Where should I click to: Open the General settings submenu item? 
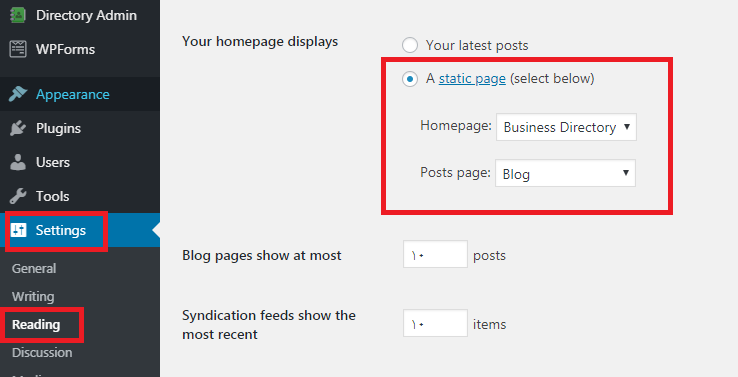(34, 268)
